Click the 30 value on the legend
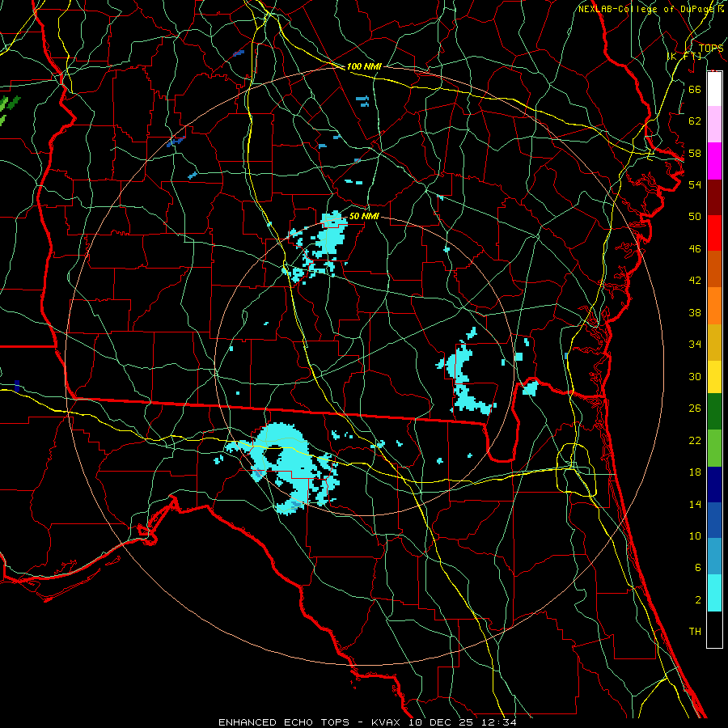 tap(695, 376)
